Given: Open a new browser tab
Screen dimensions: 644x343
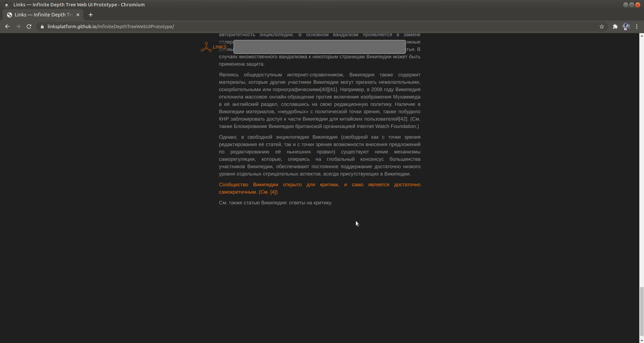Looking at the screenshot, I should tap(91, 15).
